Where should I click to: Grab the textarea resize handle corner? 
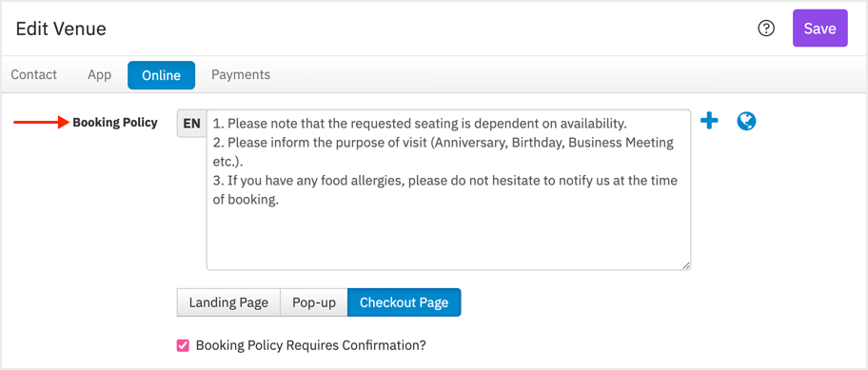[x=686, y=265]
